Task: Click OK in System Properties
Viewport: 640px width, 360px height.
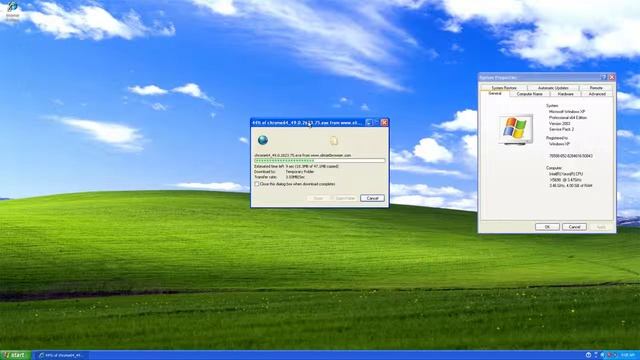Action: pyautogui.click(x=547, y=227)
